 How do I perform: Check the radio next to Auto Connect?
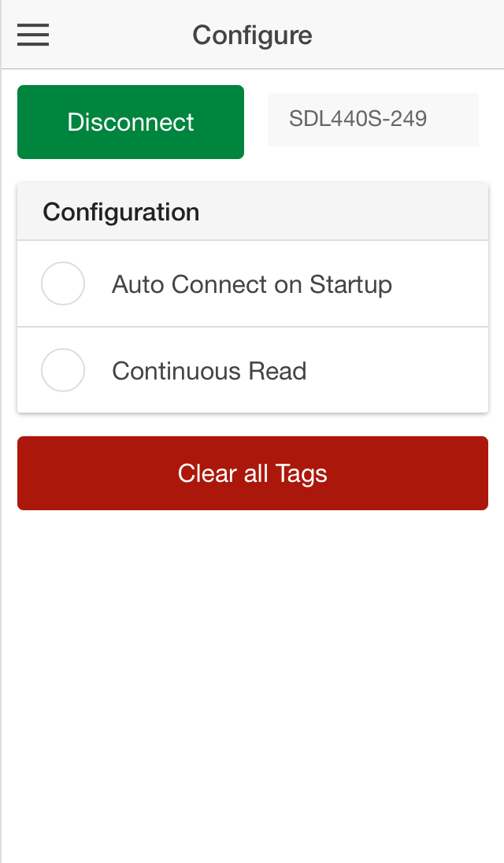pos(63,283)
